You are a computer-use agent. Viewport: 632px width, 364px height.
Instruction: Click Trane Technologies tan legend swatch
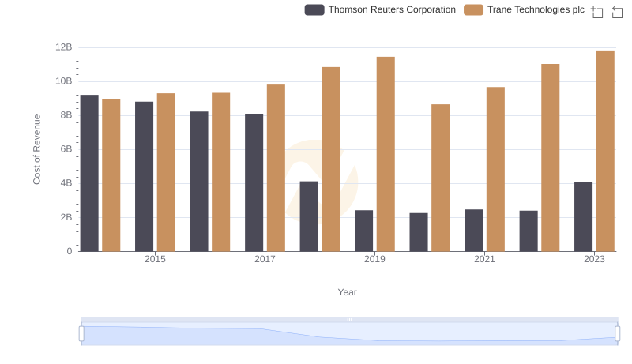coord(473,9)
